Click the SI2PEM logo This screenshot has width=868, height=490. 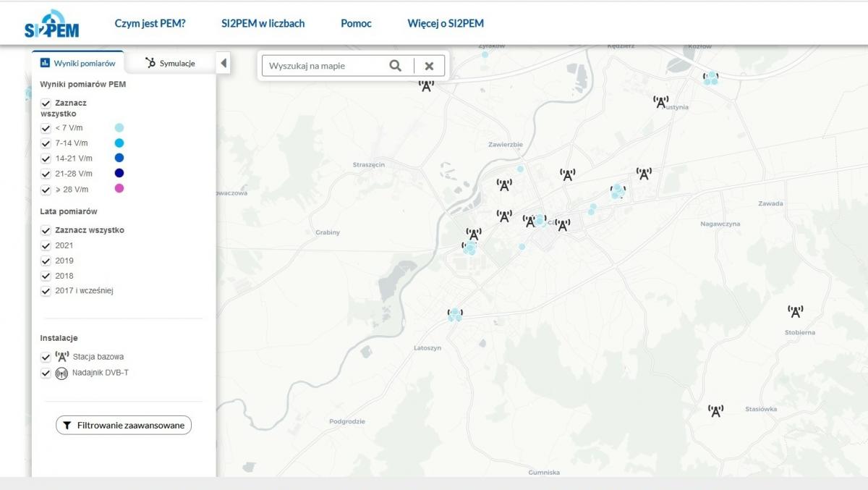pyautogui.click(x=51, y=25)
